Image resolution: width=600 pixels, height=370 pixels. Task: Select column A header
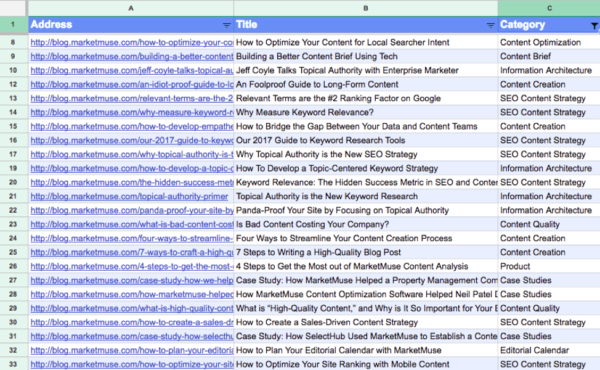[131, 8]
